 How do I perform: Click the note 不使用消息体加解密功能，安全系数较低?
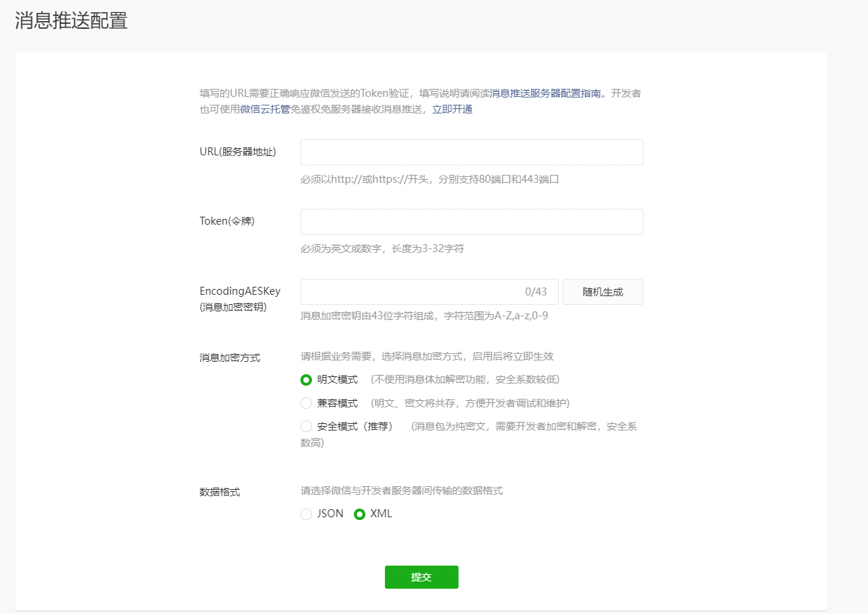[465, 380]
